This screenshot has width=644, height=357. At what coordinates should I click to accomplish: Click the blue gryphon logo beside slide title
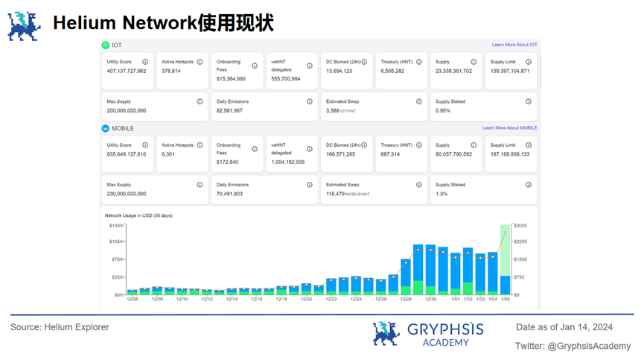click(x=25, y=25)
